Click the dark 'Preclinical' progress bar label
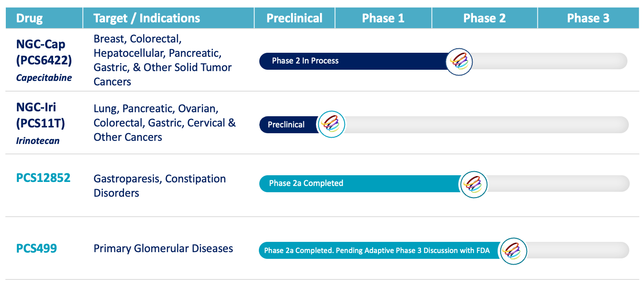644x287 pixels. click(286, 125)
